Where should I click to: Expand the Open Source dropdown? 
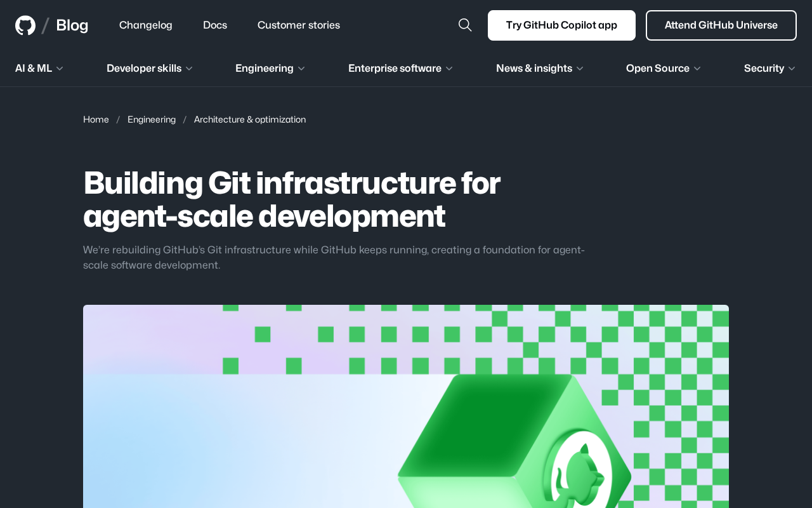[664, 68]
